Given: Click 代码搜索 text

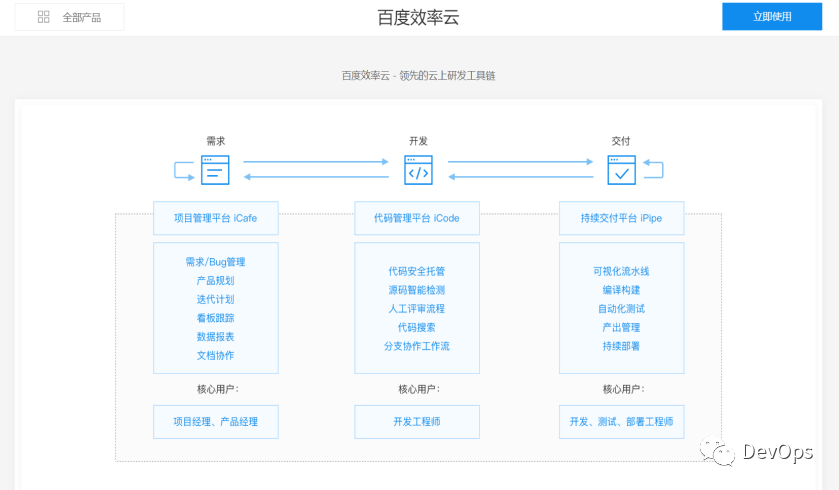Looking at the screenshot, I should point(417,328).
